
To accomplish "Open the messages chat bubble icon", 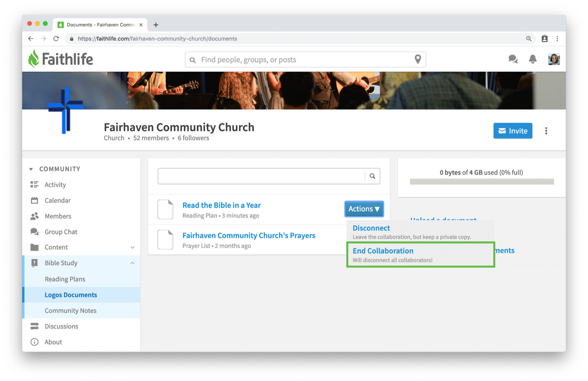I will tap(513, 59).
